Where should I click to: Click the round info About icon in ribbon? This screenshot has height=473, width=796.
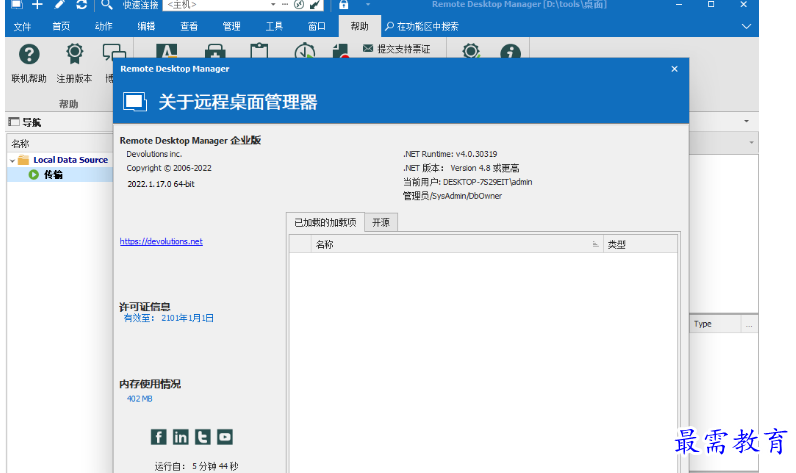click(x=510, y=52)
